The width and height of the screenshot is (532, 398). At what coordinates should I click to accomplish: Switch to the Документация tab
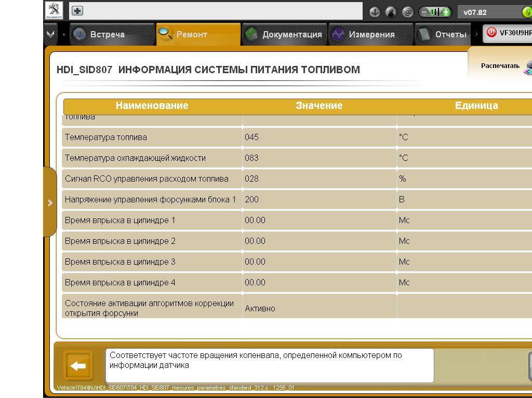click(x=285, y=34)
